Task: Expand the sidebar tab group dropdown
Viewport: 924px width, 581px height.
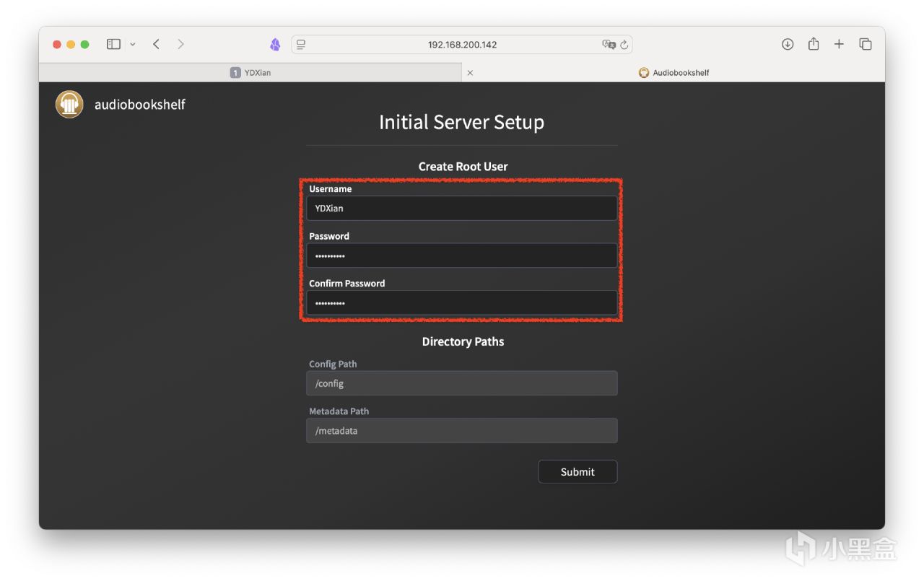Action: click(x=133, y=45)
